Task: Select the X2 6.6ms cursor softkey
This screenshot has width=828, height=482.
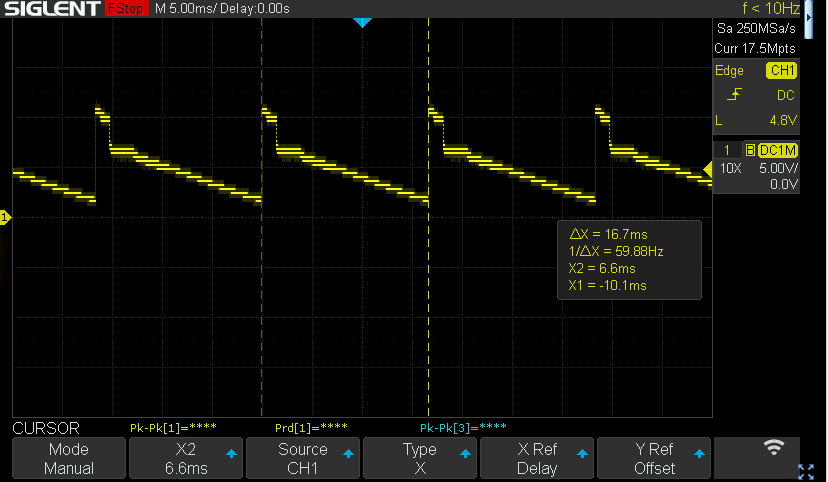Action: 186,458
